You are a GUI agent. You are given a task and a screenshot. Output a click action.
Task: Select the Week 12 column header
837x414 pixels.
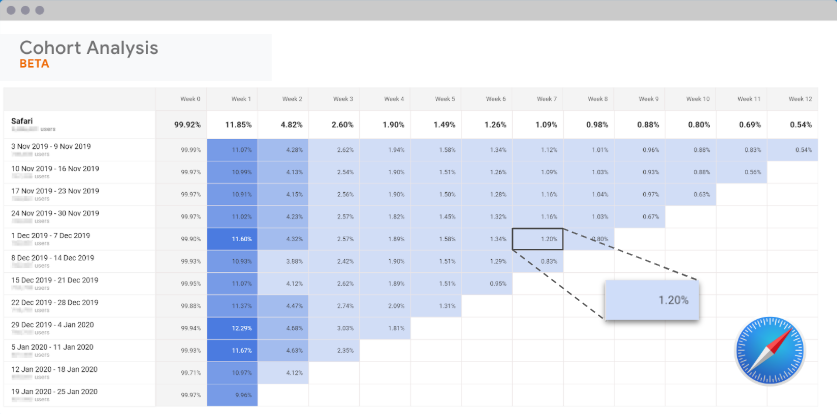pyautogui.click(x=800, y=99)
